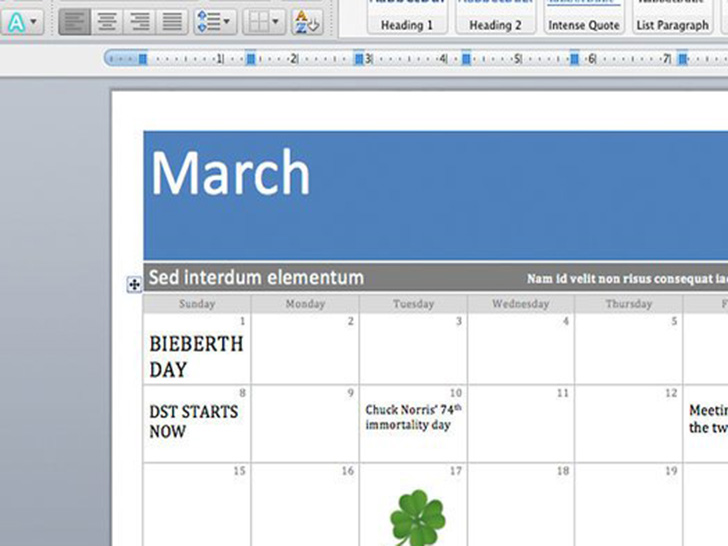728x546 pixels.
Task: Click the Borders grid icon
Action: pyautogui.click(x=258, y=21)
